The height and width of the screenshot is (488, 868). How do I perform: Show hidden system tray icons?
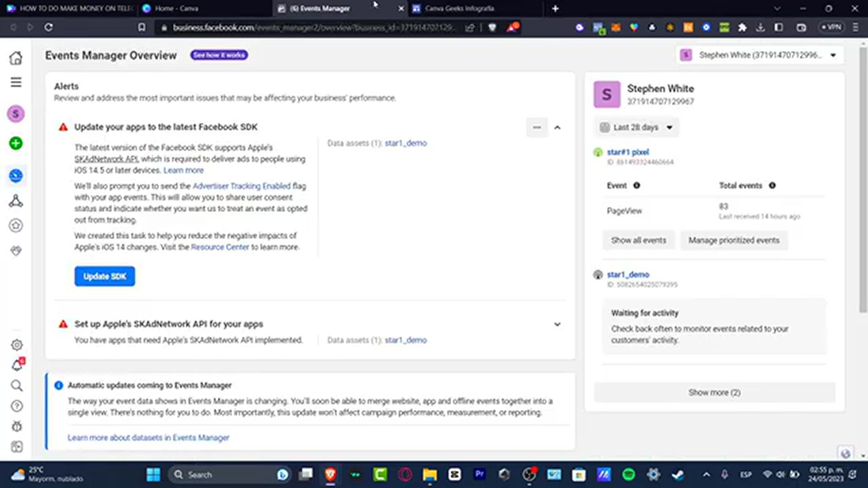[707, 474]
